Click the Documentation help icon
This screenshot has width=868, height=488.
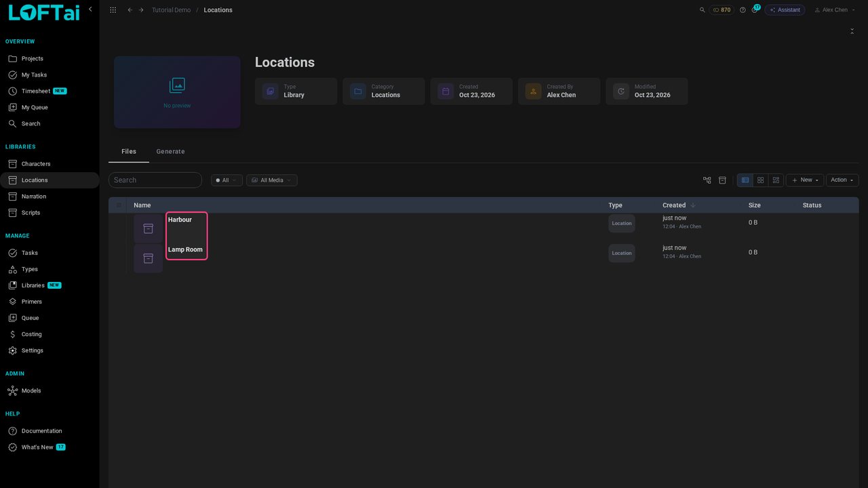click(x=12, y=431)
